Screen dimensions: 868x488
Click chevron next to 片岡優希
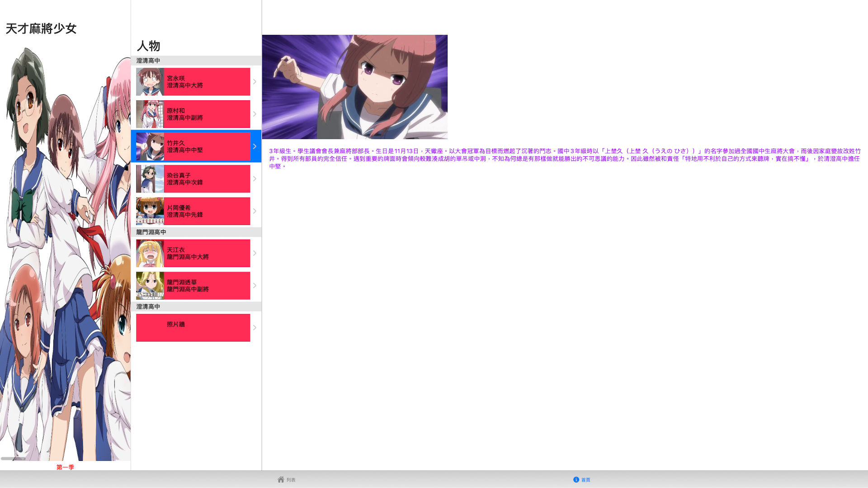[255, 211]
